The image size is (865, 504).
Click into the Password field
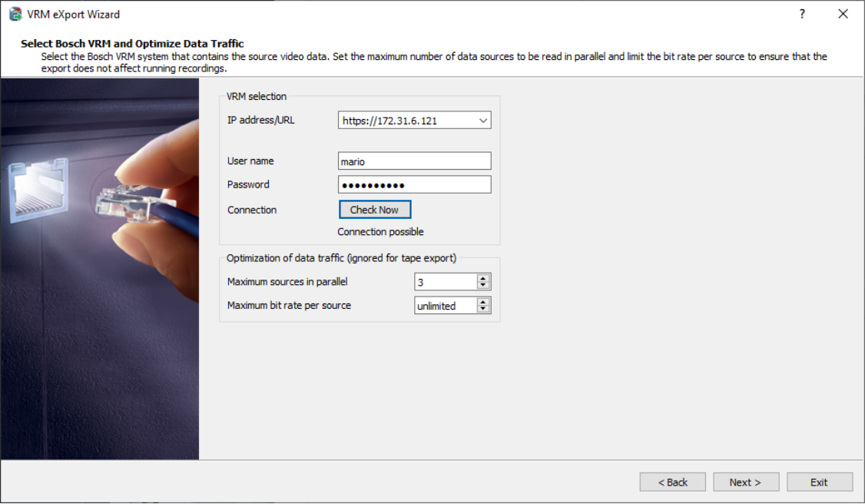[x=414, y=185]
